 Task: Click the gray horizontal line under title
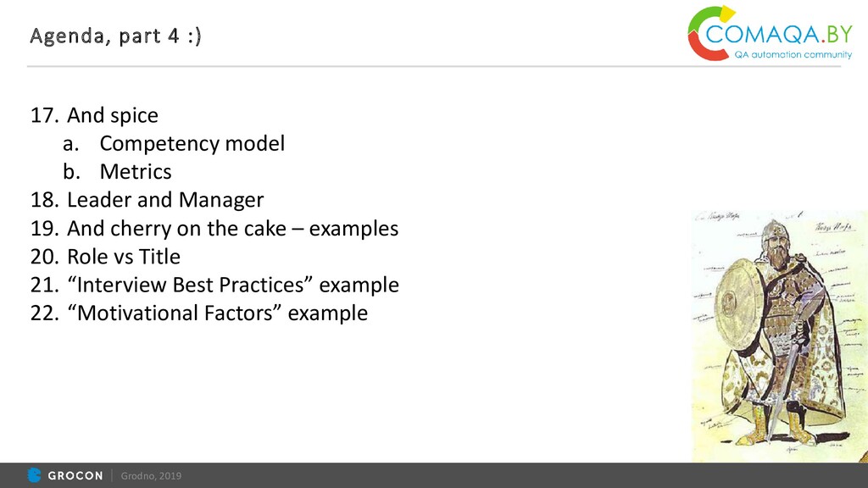pyautogui.click(x=434, y=66)
